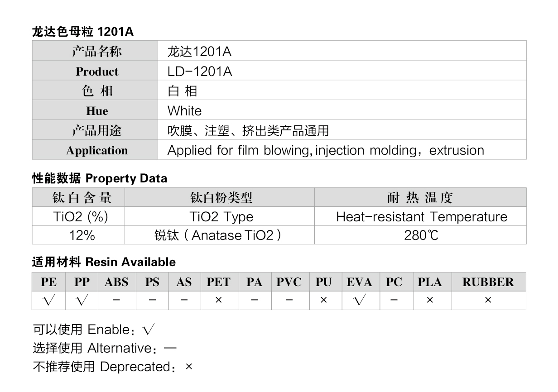Click the Enable legend check mark
Image resolution: width=558 pixels, height=392 pixels.
pyautogui.click(x=148, y=330)
